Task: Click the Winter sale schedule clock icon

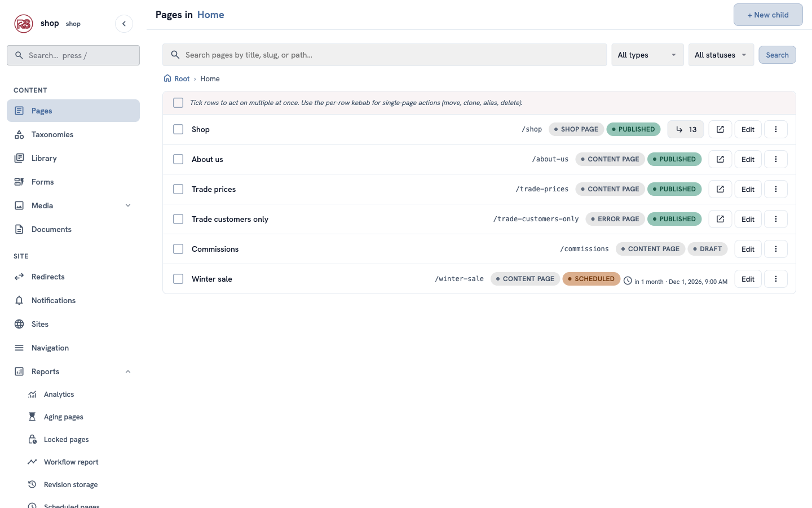Action: [x=628, y=281]
